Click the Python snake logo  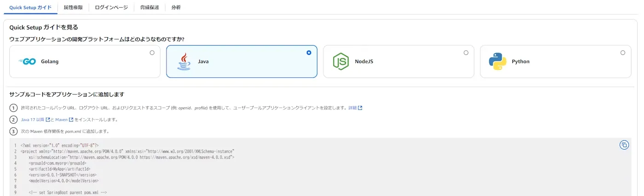point(498,62)
